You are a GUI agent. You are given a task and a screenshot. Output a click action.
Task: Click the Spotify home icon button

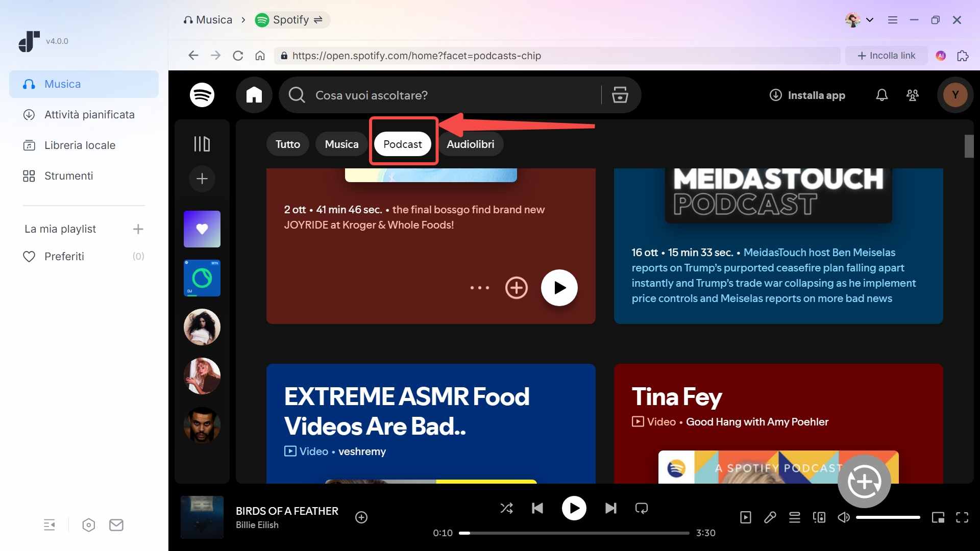point(254,95)
